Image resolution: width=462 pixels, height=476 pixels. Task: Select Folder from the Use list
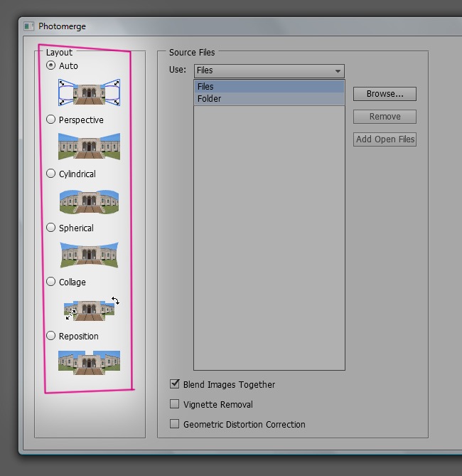(x=210, y=99)
